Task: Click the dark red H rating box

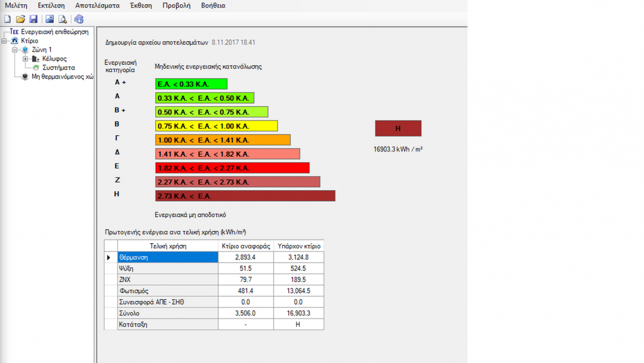Action: [x=398, y=129]
